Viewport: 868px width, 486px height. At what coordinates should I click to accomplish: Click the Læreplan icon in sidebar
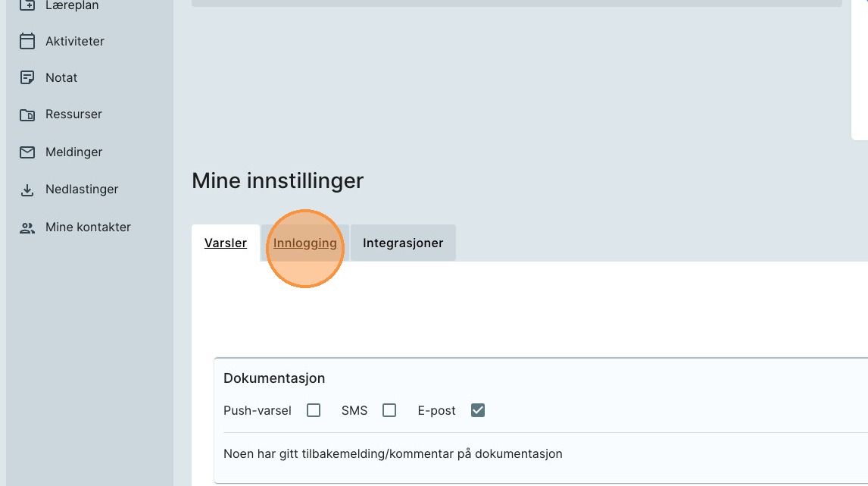coord(27,5)
